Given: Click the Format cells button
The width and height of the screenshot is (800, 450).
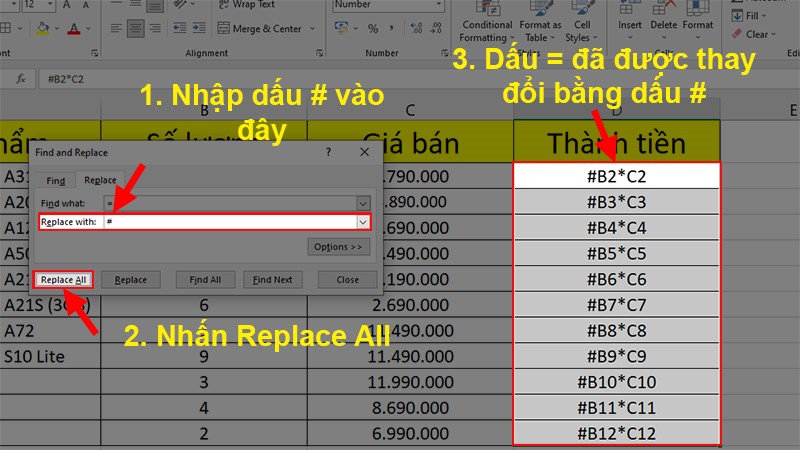Looking at the screenshot, I should 697,21.
